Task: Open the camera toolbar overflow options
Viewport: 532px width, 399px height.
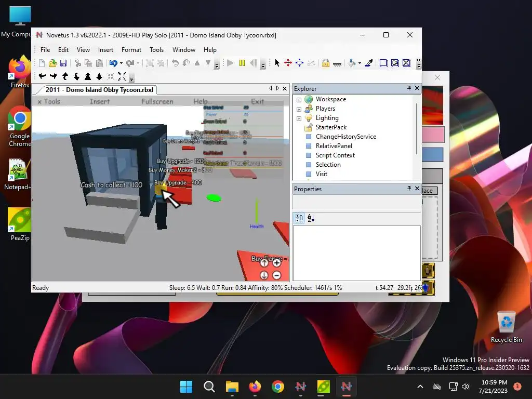Action: click(131, 79)
